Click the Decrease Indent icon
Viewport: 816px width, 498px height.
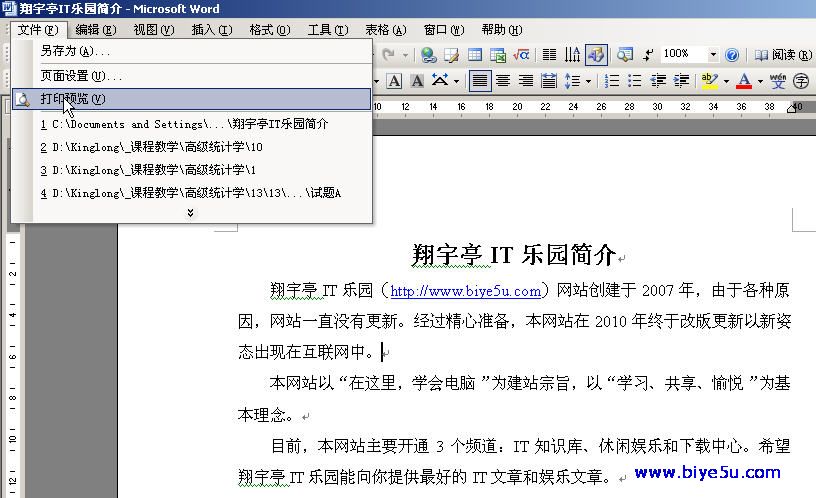pyautogui.click(x=658, y=81)
